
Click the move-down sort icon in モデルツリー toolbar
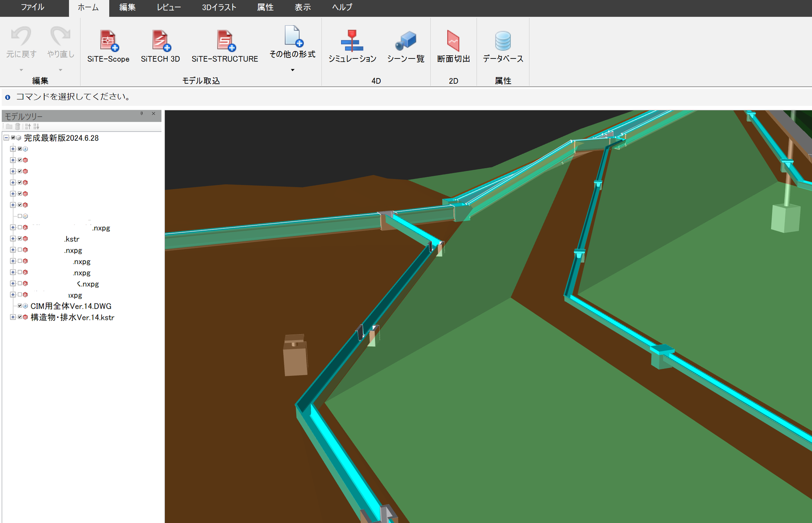36,126
